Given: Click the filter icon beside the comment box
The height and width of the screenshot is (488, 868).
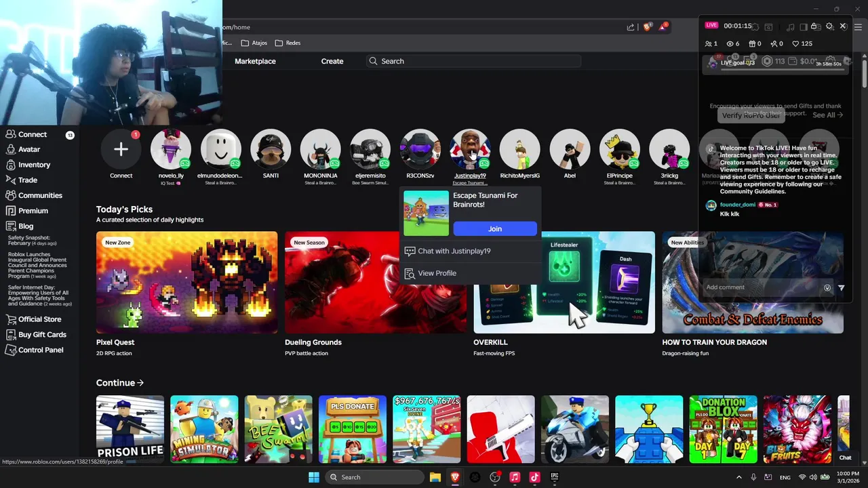Looking at the screenshot, I should click(841, 287).
